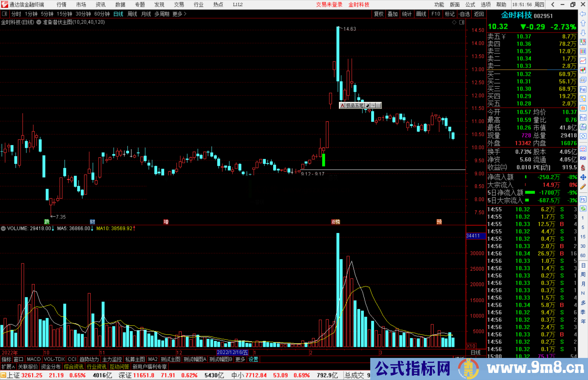Screen dimensions: 588x380
Task: Expand main chart indicator dropdown arrow
Action: (39, 22)
